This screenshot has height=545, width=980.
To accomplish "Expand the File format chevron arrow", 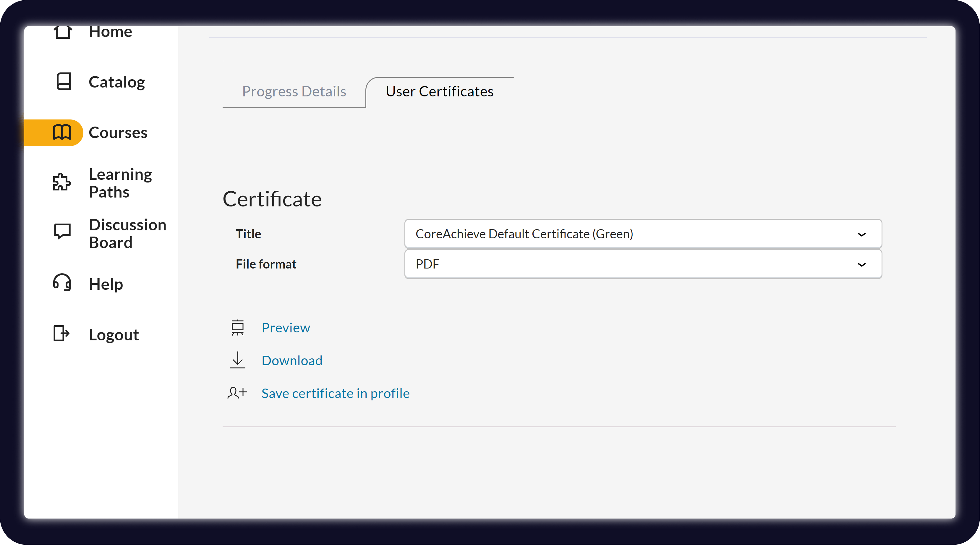I will (862, 265).
